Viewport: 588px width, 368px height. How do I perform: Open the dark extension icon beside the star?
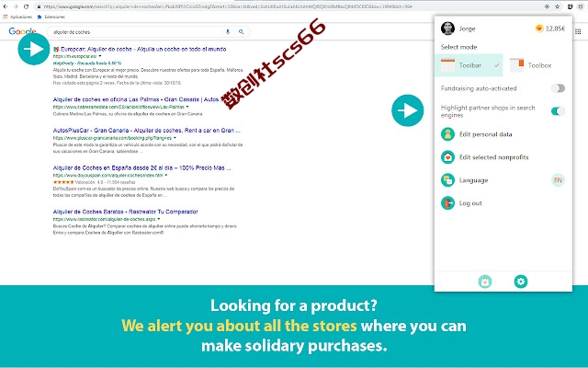click(x=570, y=6)
